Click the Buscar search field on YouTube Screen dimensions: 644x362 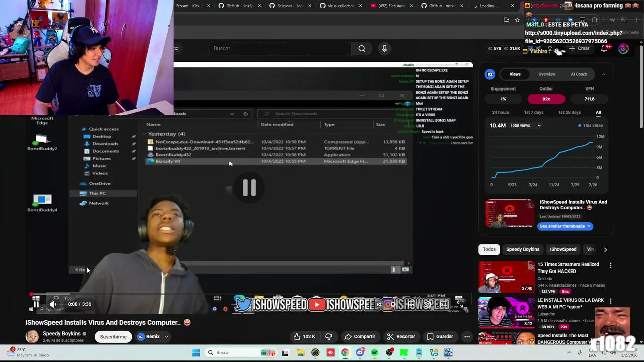point(280,48)
